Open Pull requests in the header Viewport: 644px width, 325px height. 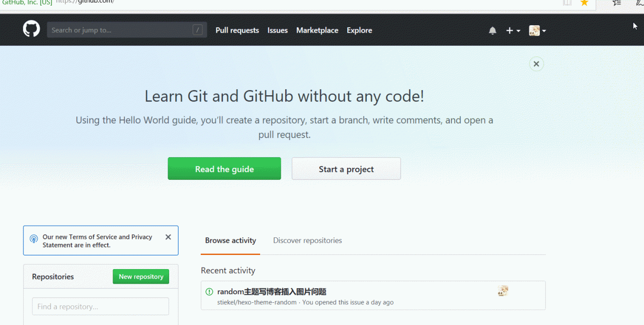pos(237,30)
